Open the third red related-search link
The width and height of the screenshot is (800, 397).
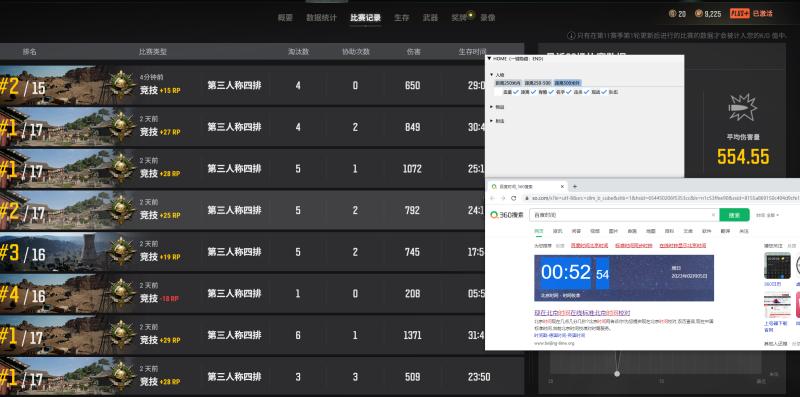(683, 245)
